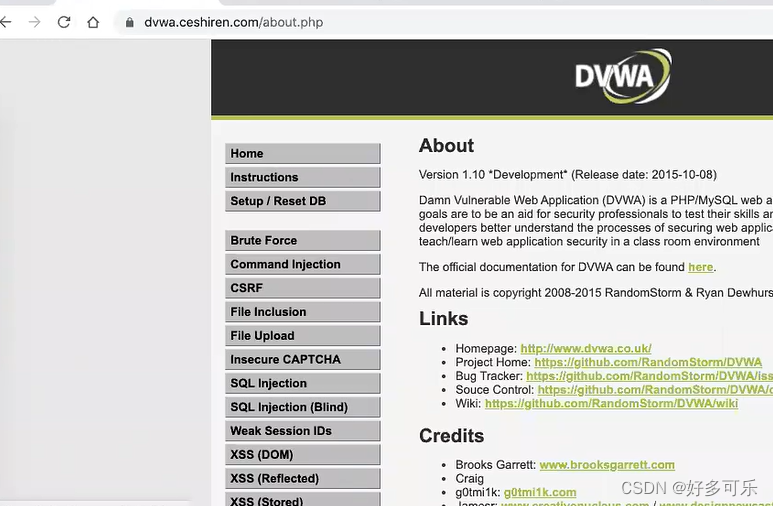
Task: Open XSS (Reflected) sidebar item
Action: [303, 478]
